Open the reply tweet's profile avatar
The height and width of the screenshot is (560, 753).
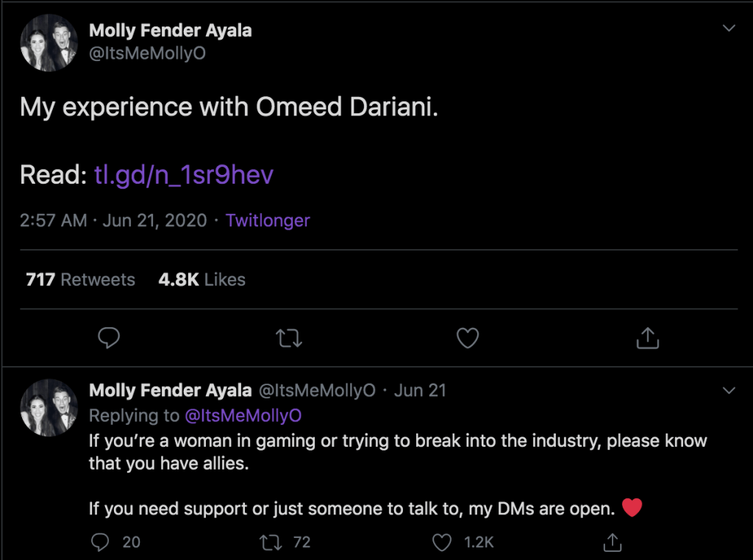click(x=49, y=407)
